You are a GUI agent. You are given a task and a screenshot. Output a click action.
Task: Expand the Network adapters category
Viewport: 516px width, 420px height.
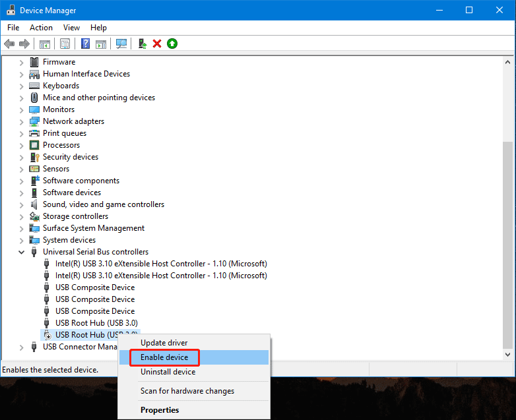point(21,121)
